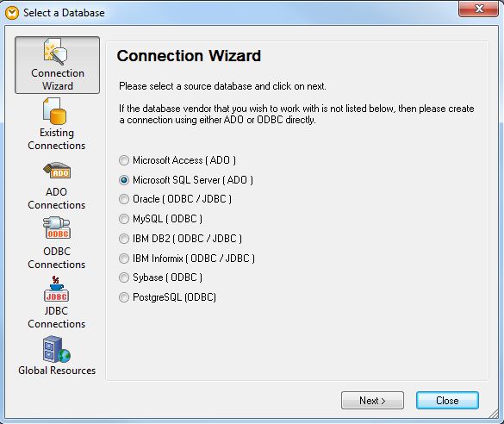
Task: Switch to the ODBC Connections label
Action: point(57,258)
